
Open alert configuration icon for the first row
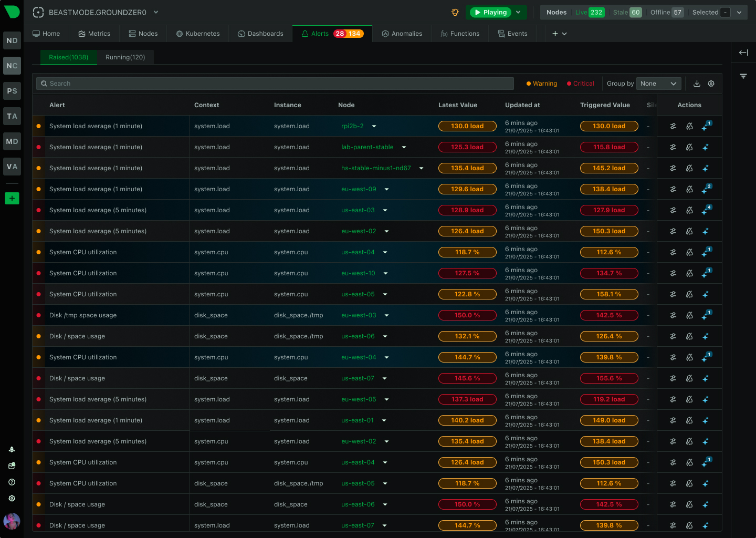[x=673, y=126]
